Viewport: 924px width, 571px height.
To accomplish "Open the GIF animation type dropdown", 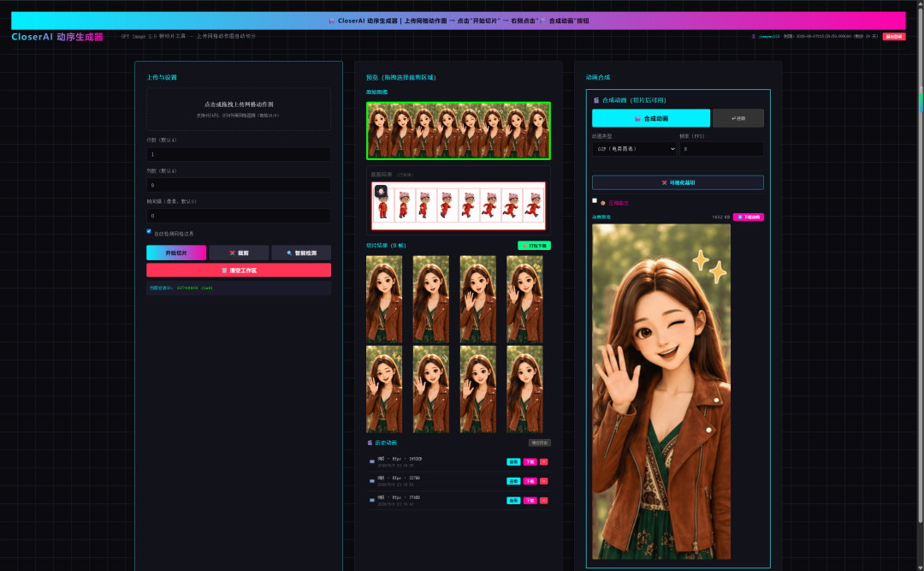I will (x=634, y=149).
